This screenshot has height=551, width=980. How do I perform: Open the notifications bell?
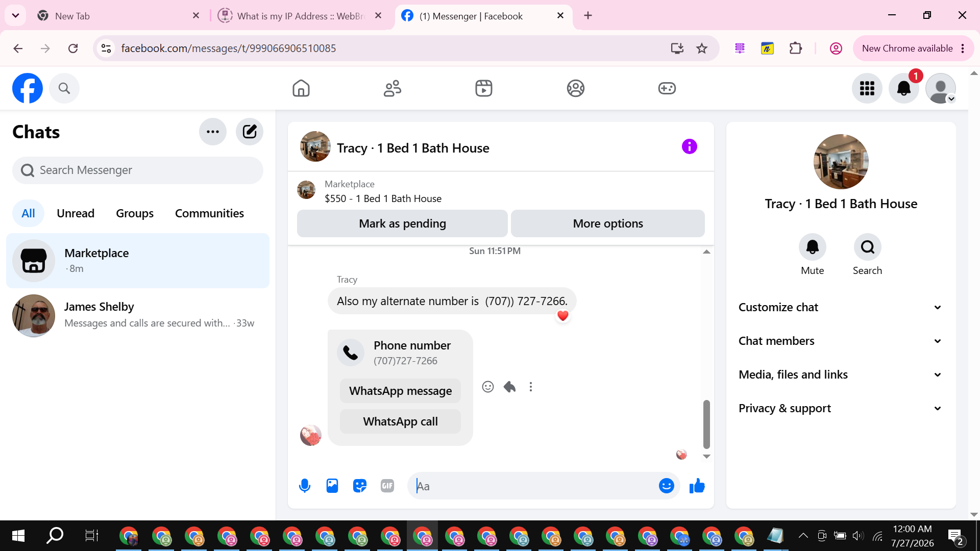point(904,88)
